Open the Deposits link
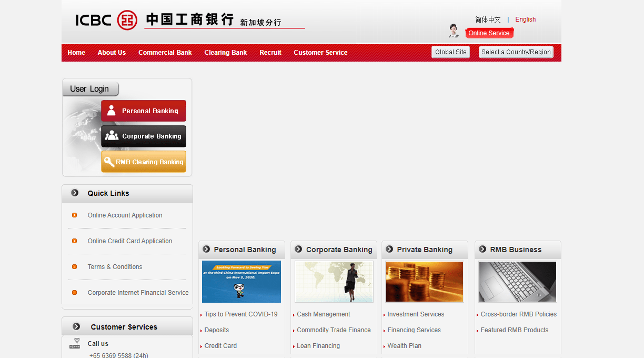The image size is (644, 358). 217,330
